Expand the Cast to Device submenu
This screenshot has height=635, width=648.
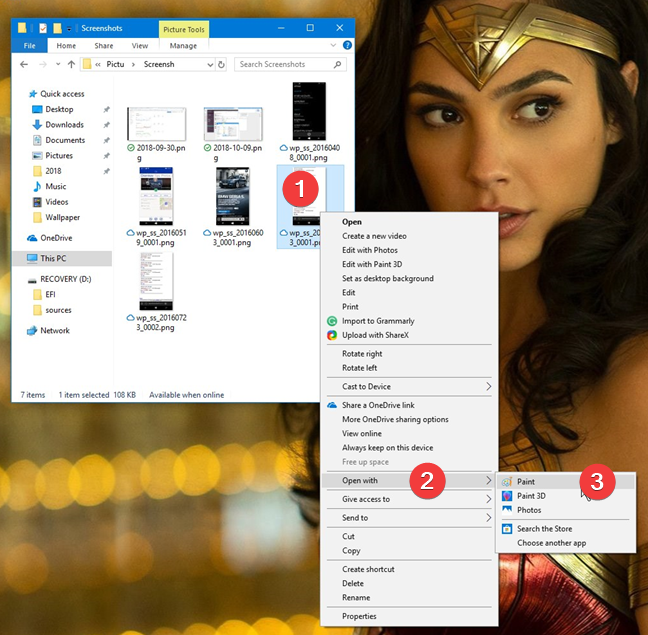488,386
